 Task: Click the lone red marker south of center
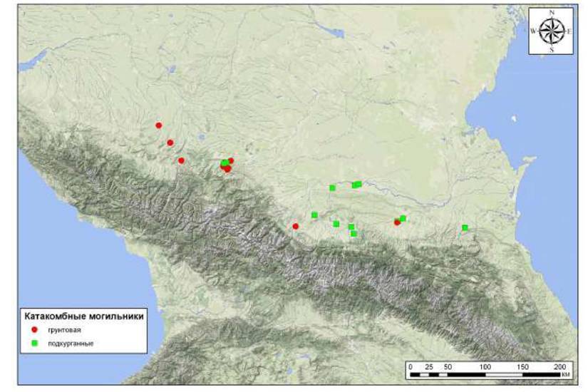(x=296, y=227)
